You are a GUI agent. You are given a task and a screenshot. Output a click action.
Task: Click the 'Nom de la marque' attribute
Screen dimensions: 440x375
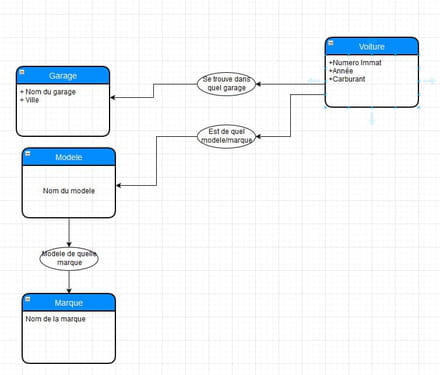tap(56, 319)
